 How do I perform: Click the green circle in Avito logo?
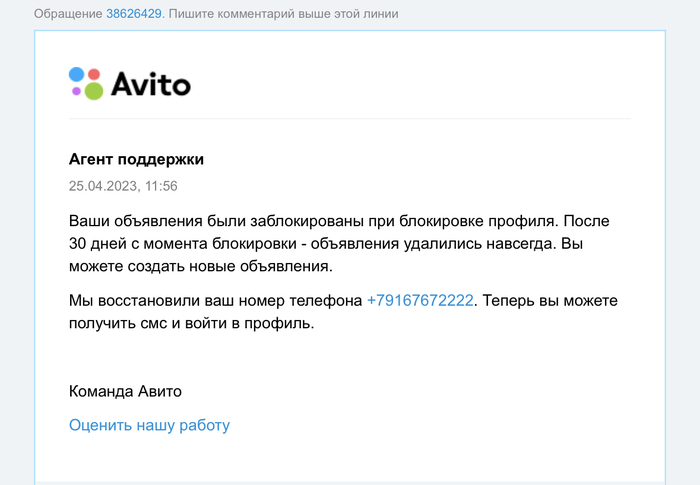click(93, 91)
